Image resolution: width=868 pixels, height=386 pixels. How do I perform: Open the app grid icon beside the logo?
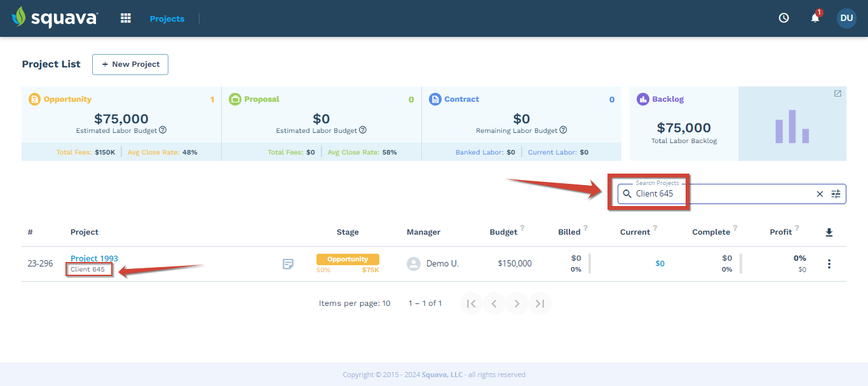pos(125,18)
